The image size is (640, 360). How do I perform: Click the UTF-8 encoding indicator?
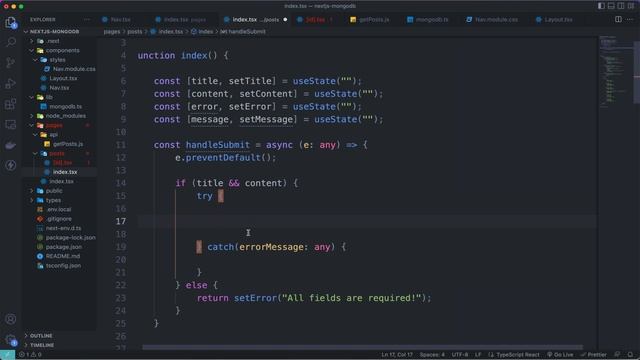pos(460,355)
